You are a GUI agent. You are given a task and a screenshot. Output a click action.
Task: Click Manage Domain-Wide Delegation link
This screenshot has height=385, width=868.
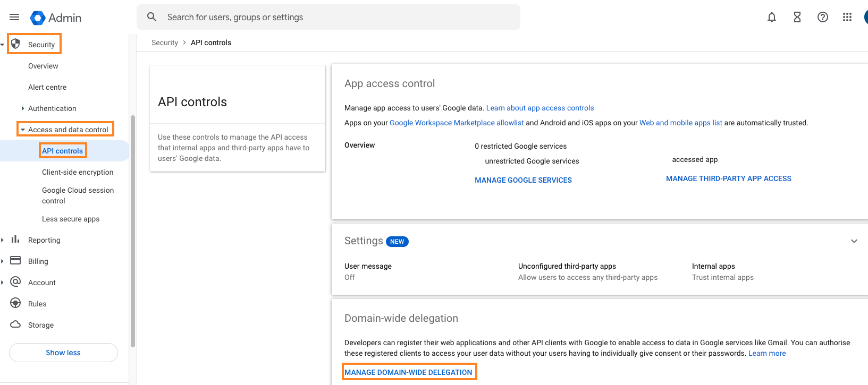(408, 372)
